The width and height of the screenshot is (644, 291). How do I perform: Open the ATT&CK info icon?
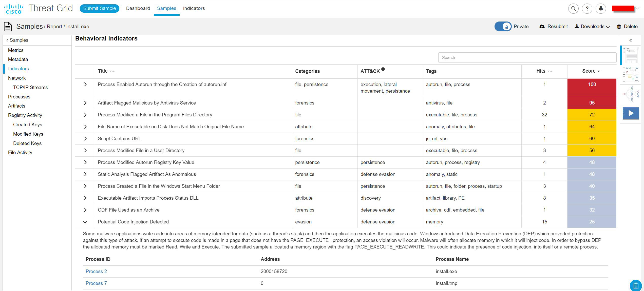click(383, 69)
